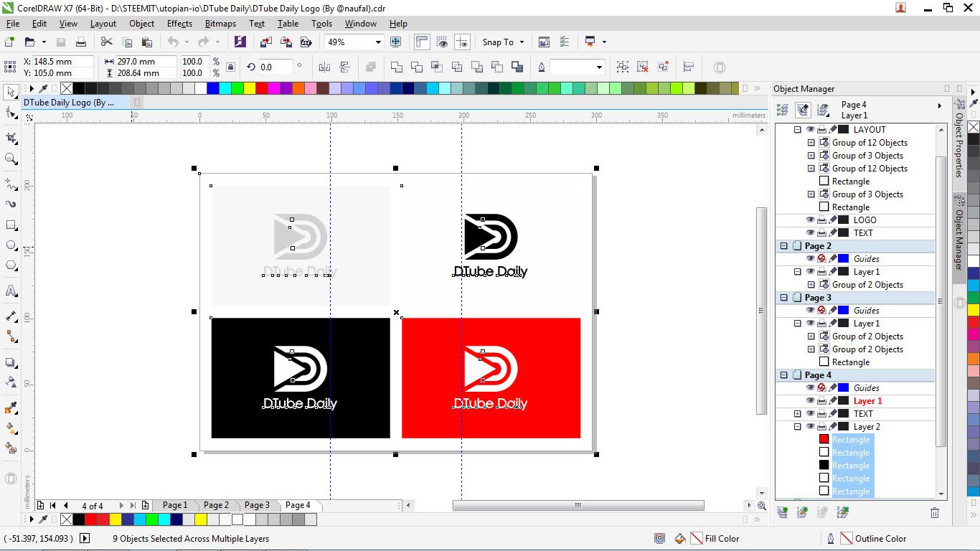
Task: Go to the last page button
Action: tap(133, 506)
